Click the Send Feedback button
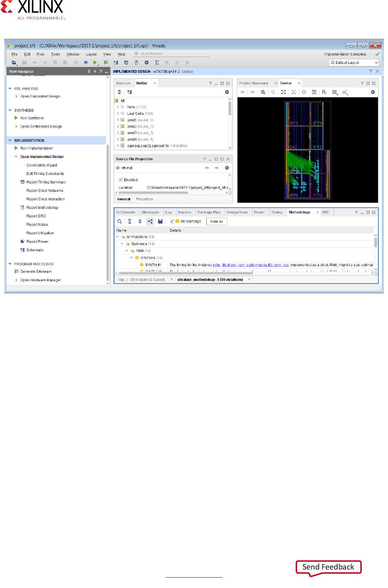This screenshot has width=388, height=588. click(x=328, y=567)
